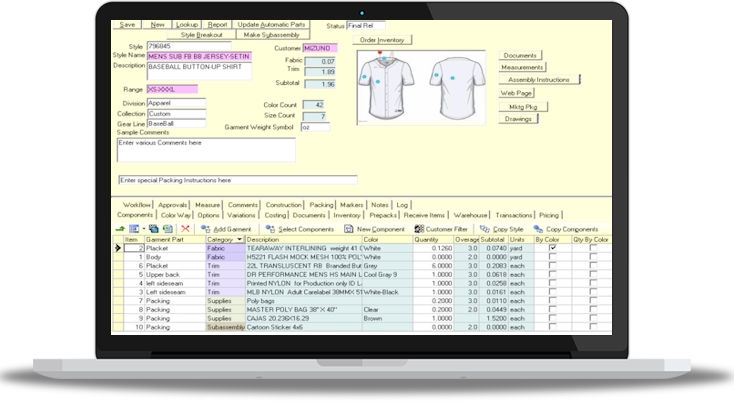Image resolution: width=734 pixels, height=402 pixels.
Task: Click the Order Inventory button
Action: pos(382,40)
